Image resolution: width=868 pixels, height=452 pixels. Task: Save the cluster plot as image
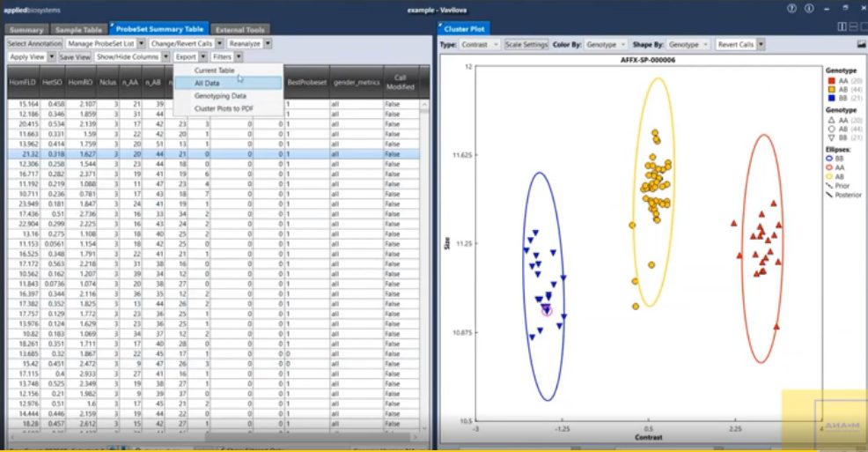861,44
